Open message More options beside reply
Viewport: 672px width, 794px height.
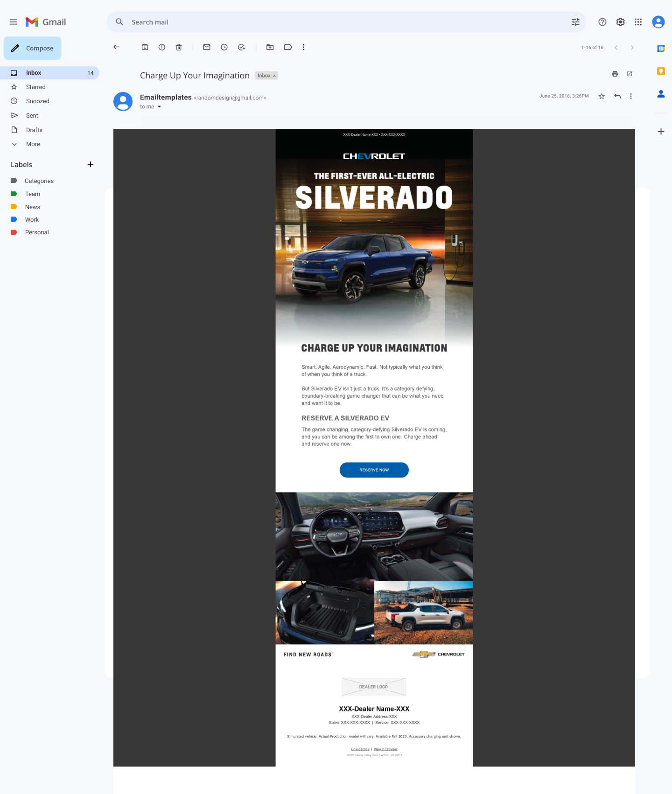(631, 96)
